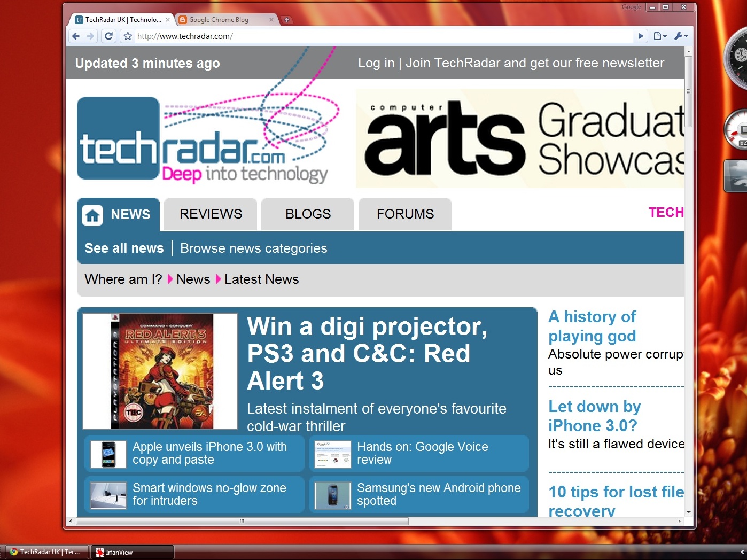The width and height of the screenshot is (747, 560).
Task: Maximize the Chrome window
Action: click(x=666, y=7)
